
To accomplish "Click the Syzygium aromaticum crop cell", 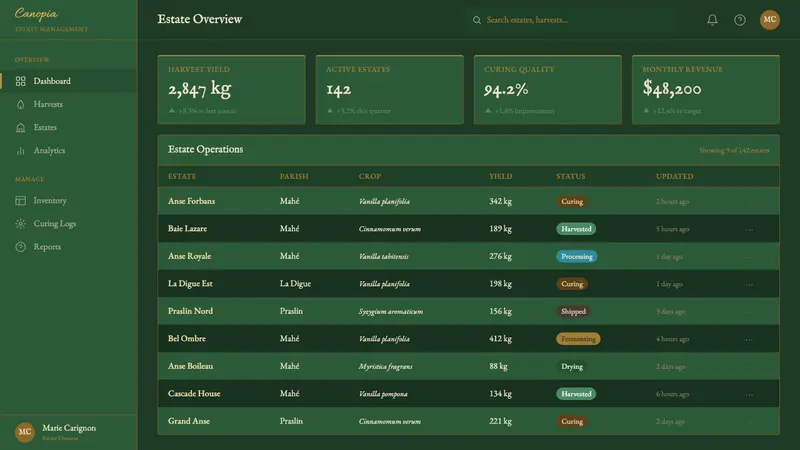I will (x=391, y=312).
